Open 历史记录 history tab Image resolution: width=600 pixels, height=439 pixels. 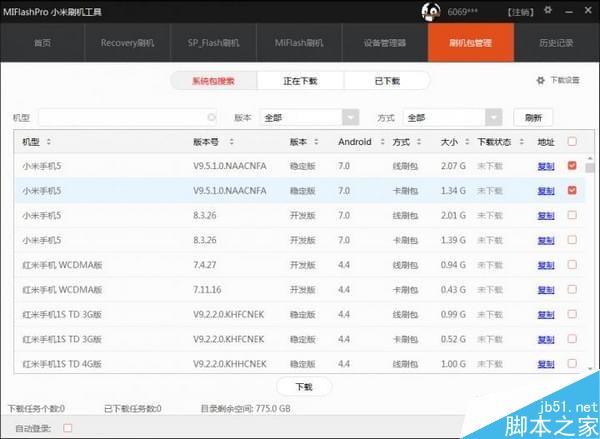(x=556, y=42)
